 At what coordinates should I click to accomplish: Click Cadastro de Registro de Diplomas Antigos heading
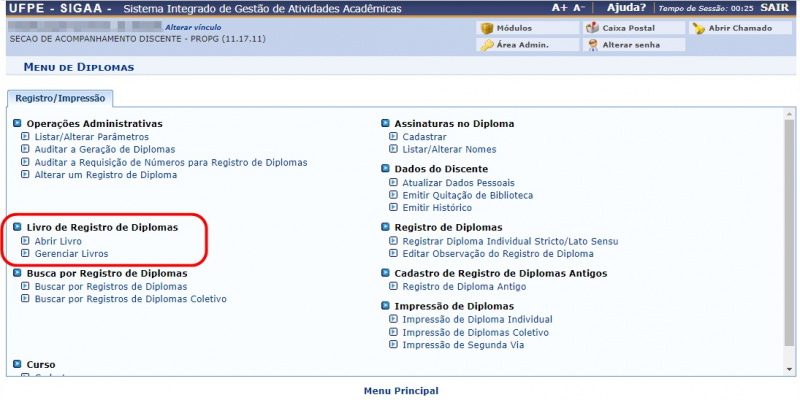pos(501,273)
